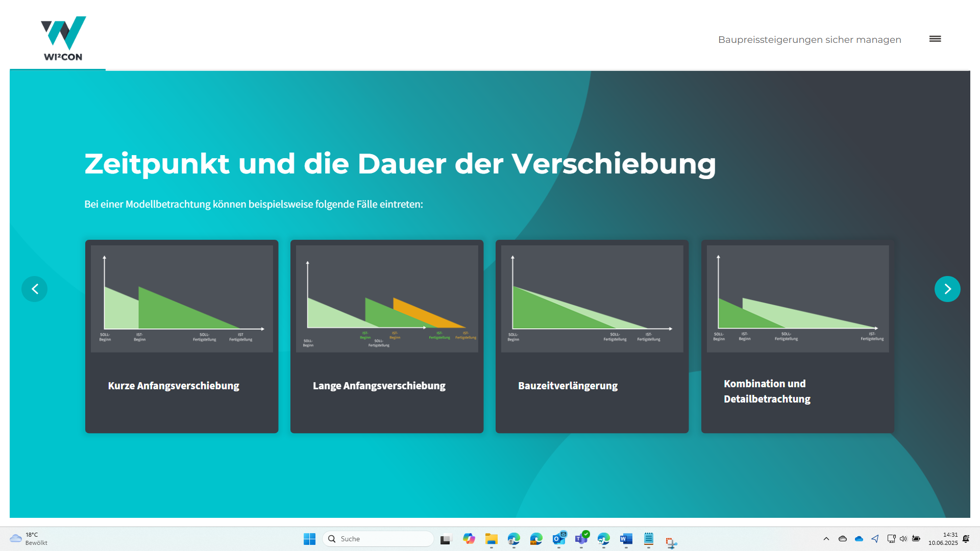Click Baupreissteigerungen sicher managen header link

tap(810, 40)
